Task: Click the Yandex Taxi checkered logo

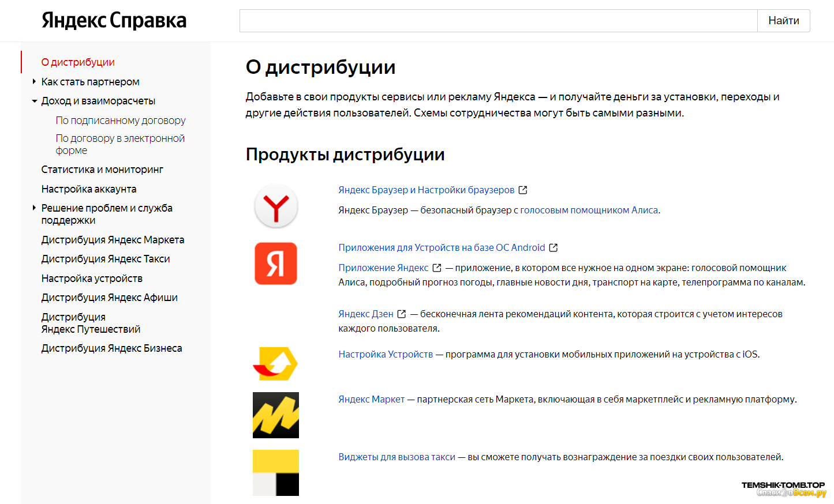Action: (276, 473)
